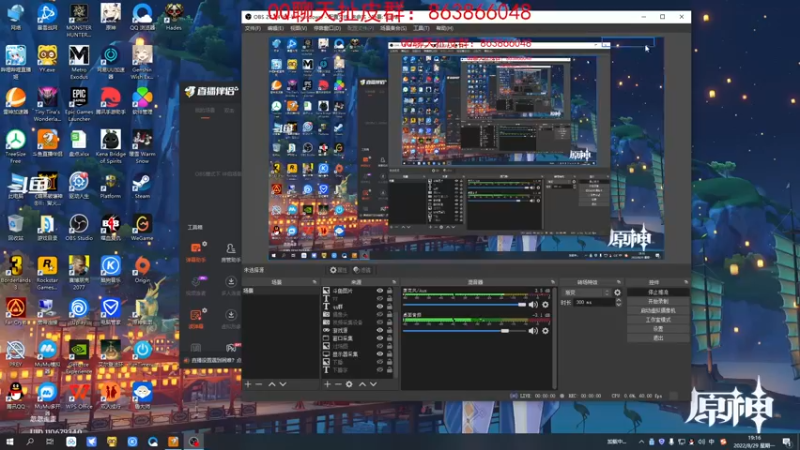Open the 编辑(E) menu in OBS
This screenshot has height=450, width=800.
pos(276,28)
